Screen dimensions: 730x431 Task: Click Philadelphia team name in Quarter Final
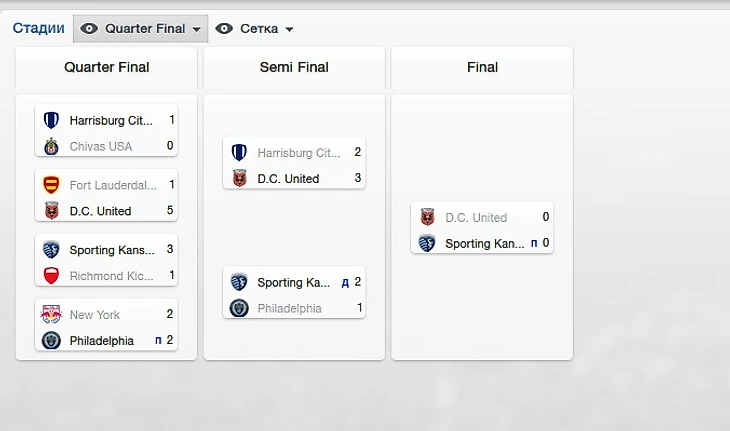click(101, 341)
